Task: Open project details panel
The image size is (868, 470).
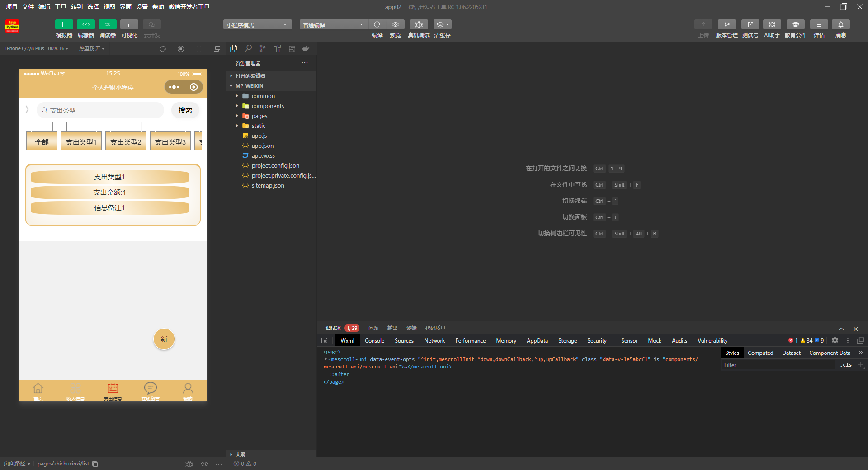Action: coord(819,24)
